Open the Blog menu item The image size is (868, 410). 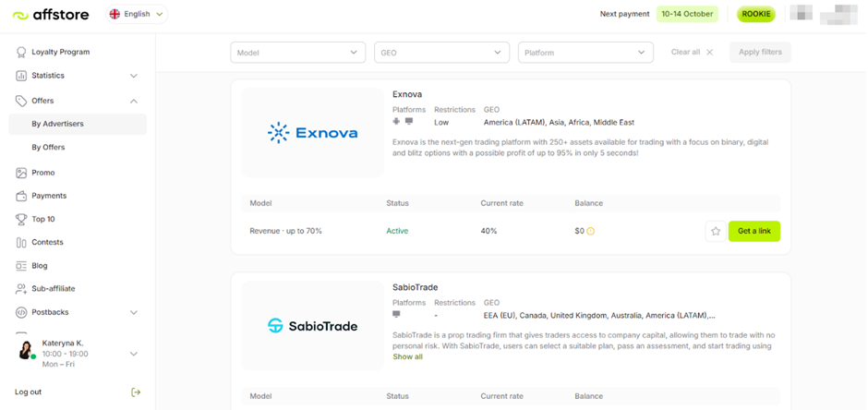40,266
